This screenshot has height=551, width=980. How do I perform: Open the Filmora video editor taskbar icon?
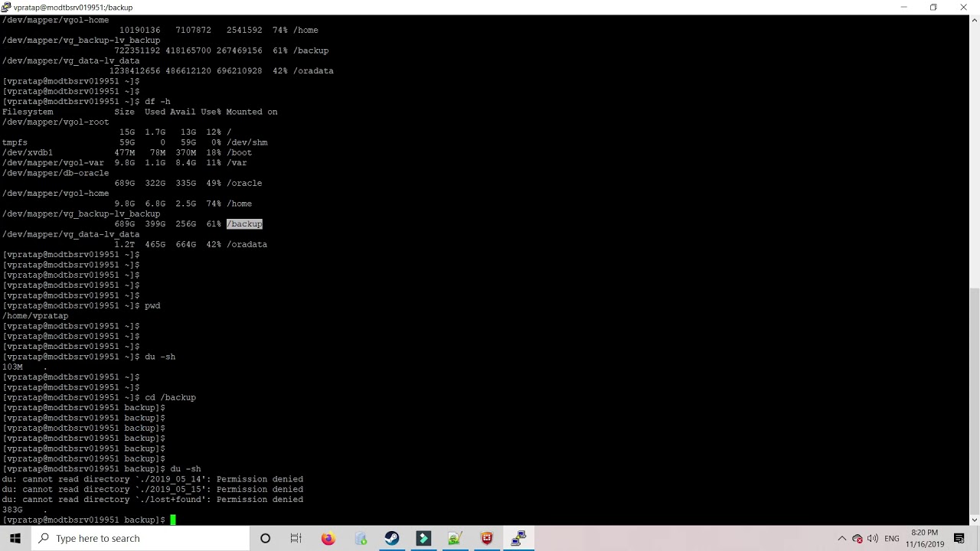point(423,538)
